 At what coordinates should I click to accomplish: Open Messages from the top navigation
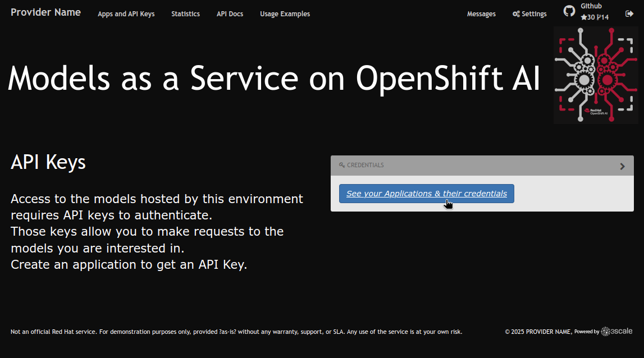point(481,14)
